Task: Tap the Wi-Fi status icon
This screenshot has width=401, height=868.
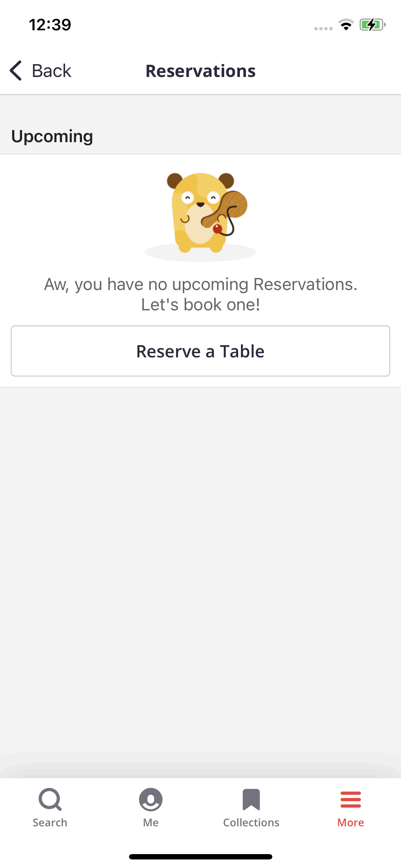Action: tap(346, 25)
